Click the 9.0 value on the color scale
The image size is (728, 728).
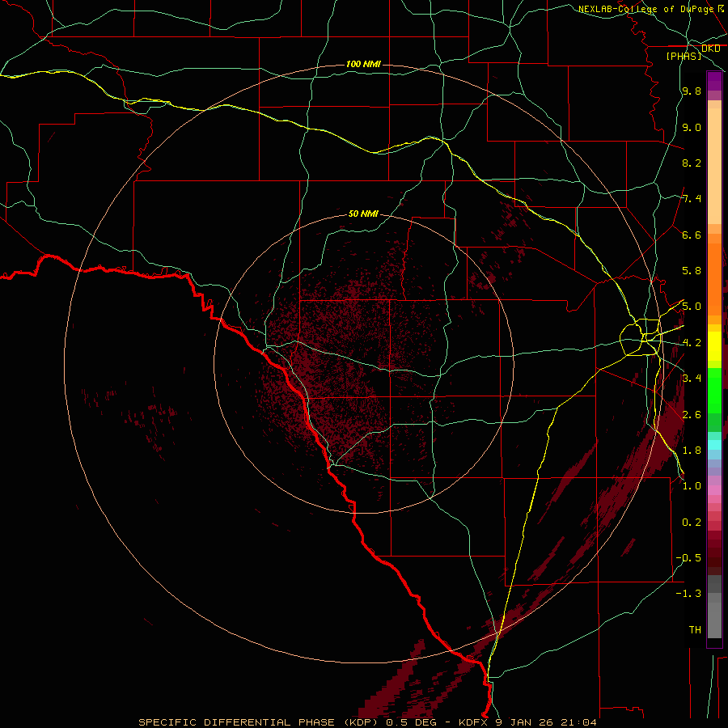692,127
